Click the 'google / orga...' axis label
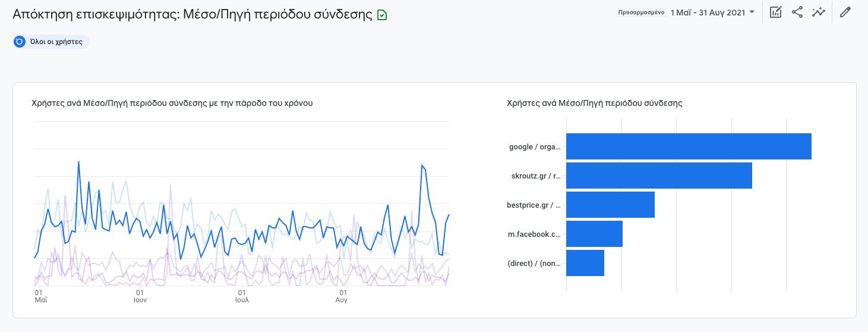 click(535, 146)
